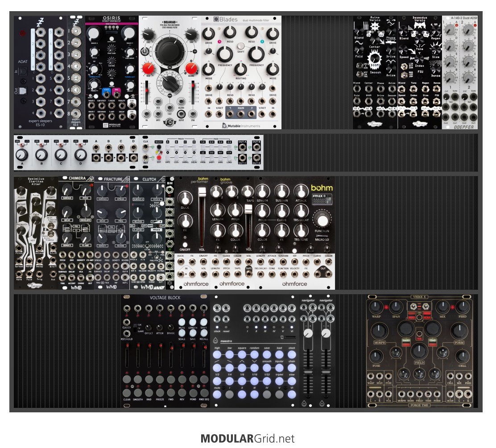The height and width of the screenshot is (448, 496).
Task: Click the FREEZE button on Voltage Block
Action: click(160, 392)
